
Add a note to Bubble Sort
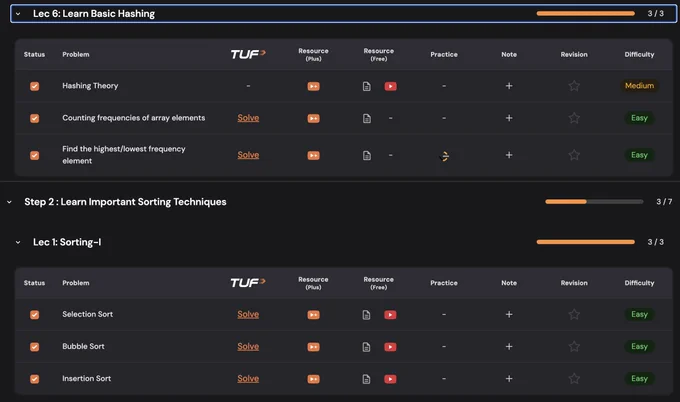tap(509, 346)
